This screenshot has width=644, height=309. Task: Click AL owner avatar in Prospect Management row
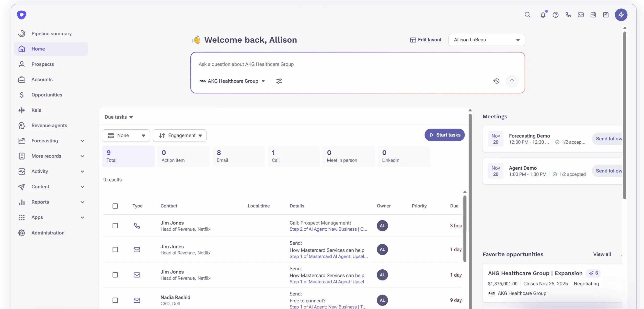coord(382,226)
